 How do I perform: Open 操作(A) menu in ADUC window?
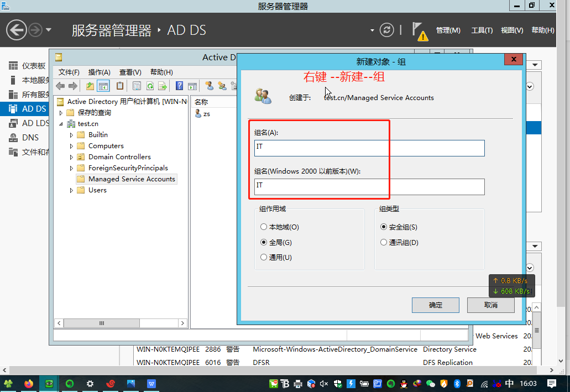pos(100,72)
